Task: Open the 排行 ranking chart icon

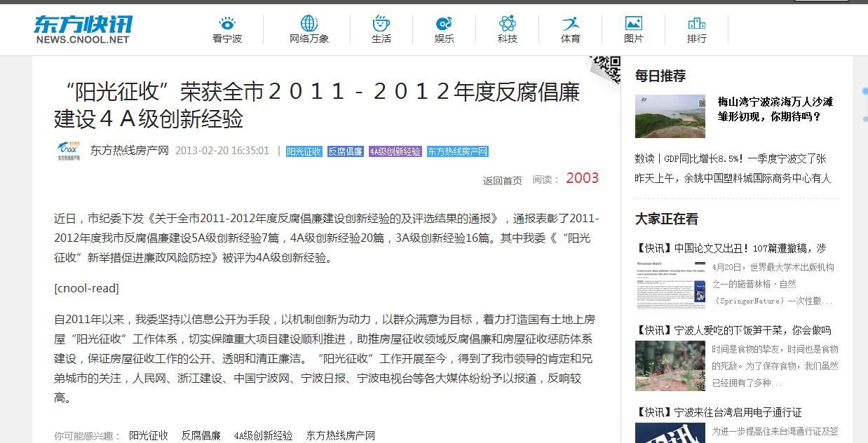Action: (x=696, y=24)
